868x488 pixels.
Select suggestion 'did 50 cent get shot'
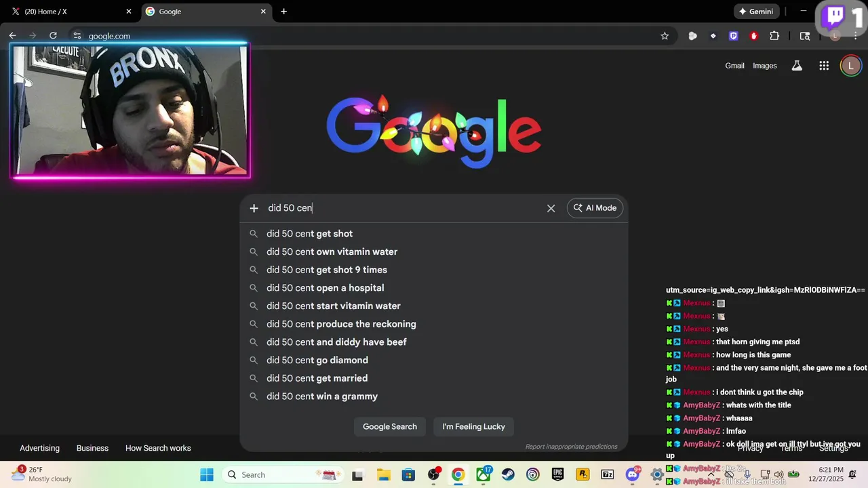(x=434, y=234)
